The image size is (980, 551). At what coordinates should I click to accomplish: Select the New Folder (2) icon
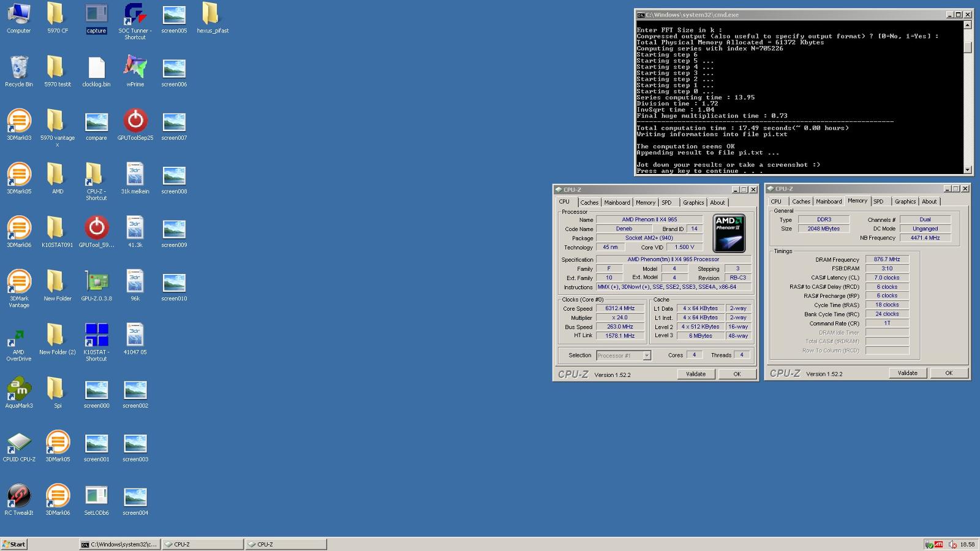point(57,340)
